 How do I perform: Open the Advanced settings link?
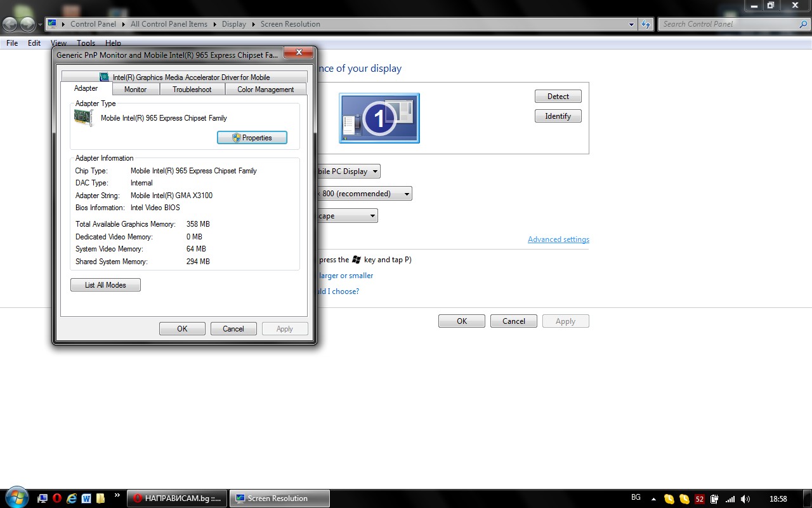(558, 239)
